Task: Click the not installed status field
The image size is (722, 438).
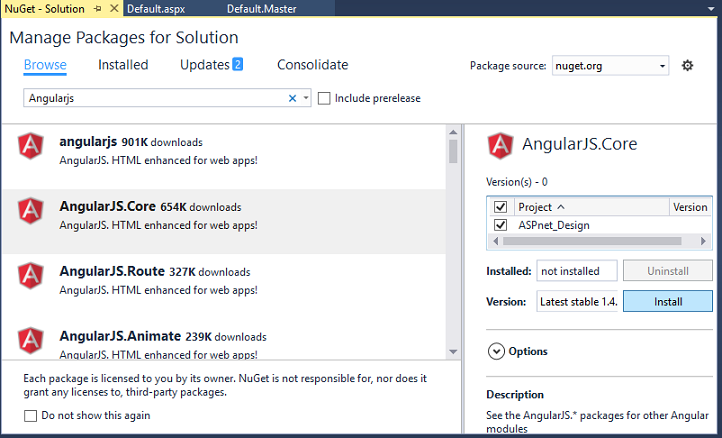Action: click(577, 271)
